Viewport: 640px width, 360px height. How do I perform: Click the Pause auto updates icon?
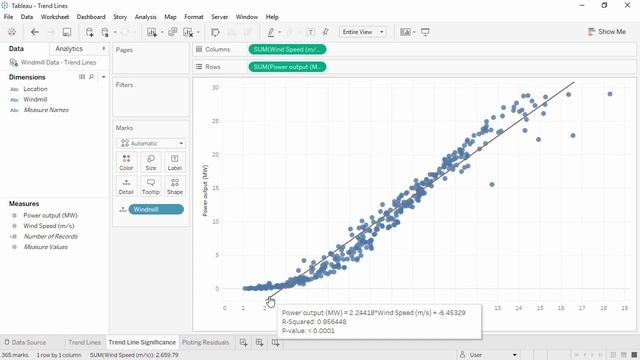(x=105, y=32)
